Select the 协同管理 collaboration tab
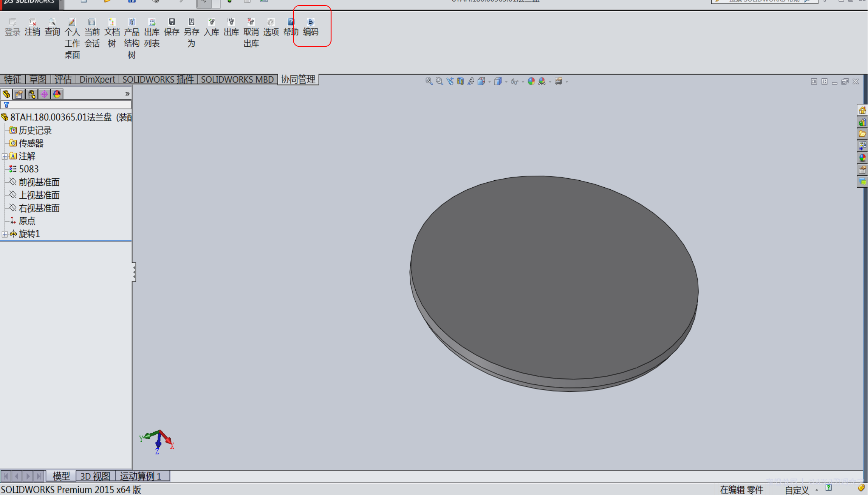Screen dimensions: 868x495 pyautogui.click(x=298, y=79)
